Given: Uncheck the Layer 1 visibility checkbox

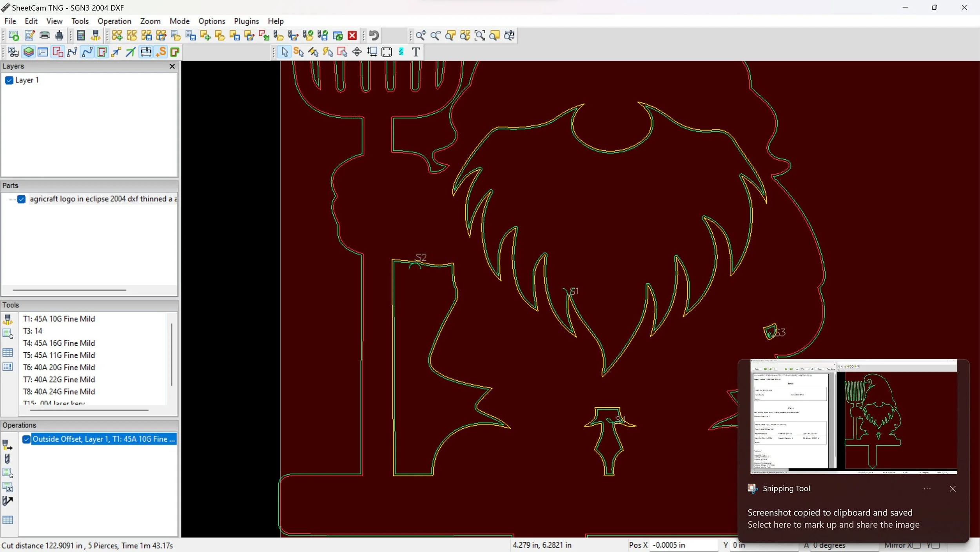Looking at the screenshot, I should click(x=9, y=80).
